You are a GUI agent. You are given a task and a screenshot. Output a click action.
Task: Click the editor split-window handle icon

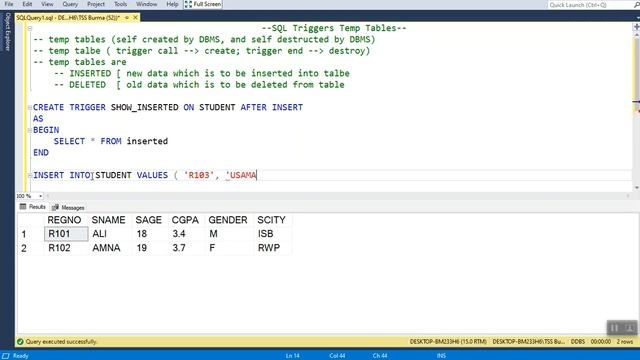click(x=636, y=27)
